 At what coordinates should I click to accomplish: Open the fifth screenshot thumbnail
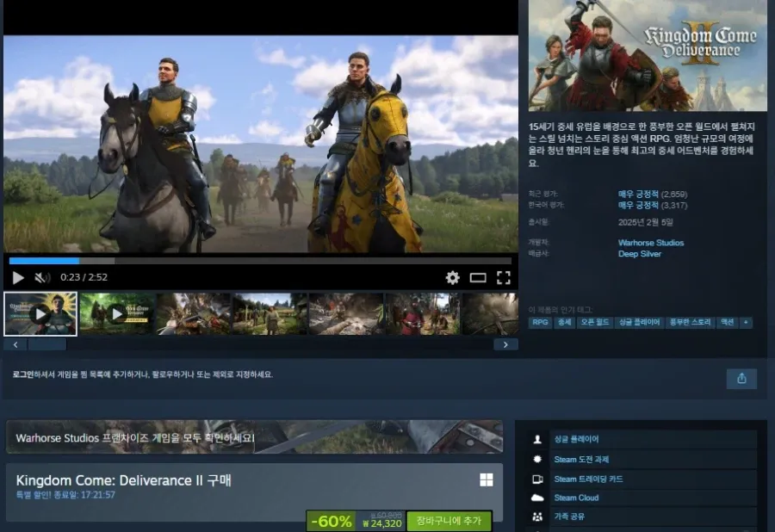[346, 313]
